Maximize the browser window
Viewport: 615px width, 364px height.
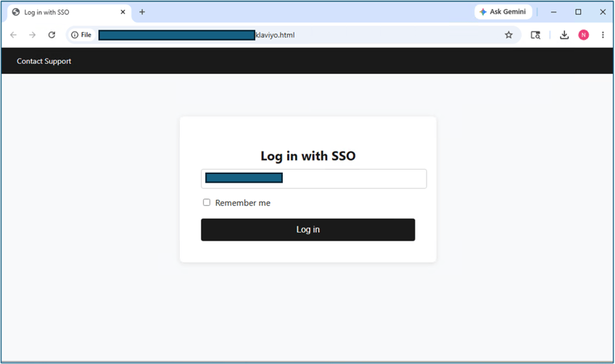tap(578, 12)
